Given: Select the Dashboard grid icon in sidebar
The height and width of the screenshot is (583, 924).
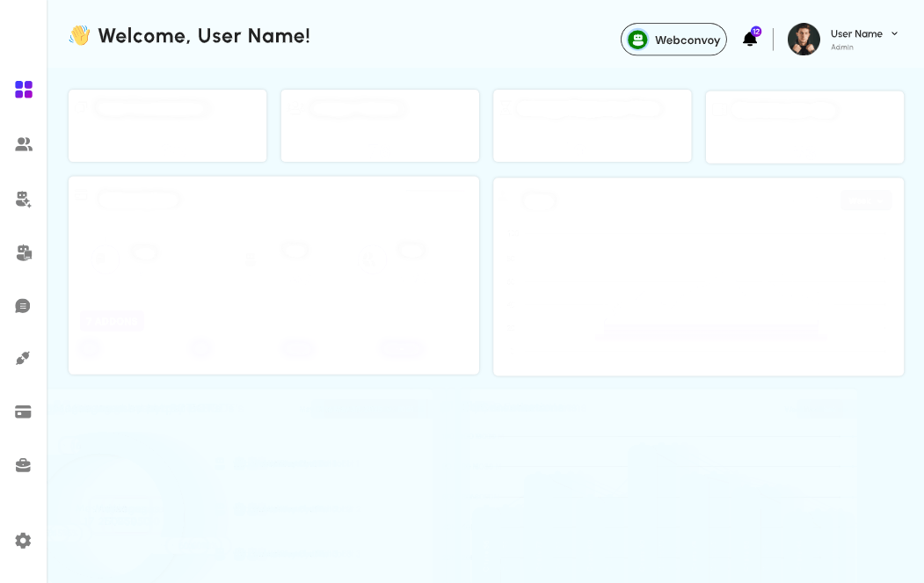Looking at the screenshot, I should [23, 89].
